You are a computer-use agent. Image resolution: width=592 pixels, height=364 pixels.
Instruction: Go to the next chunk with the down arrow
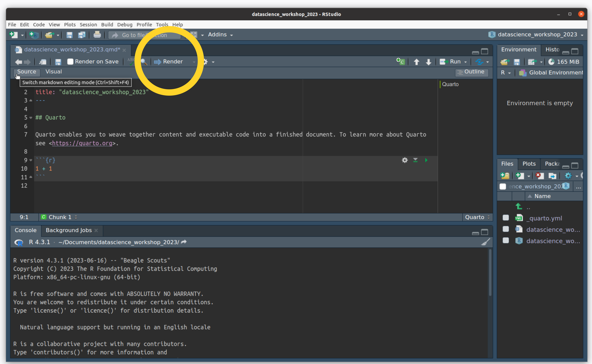(429, 62)
